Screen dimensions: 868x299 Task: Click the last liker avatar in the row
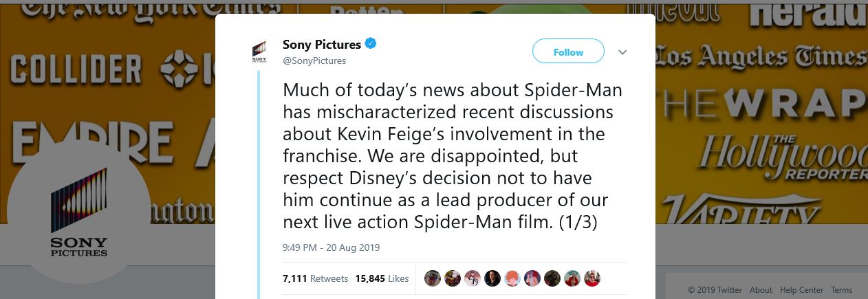pyautogui.click(x=592, y=278)
